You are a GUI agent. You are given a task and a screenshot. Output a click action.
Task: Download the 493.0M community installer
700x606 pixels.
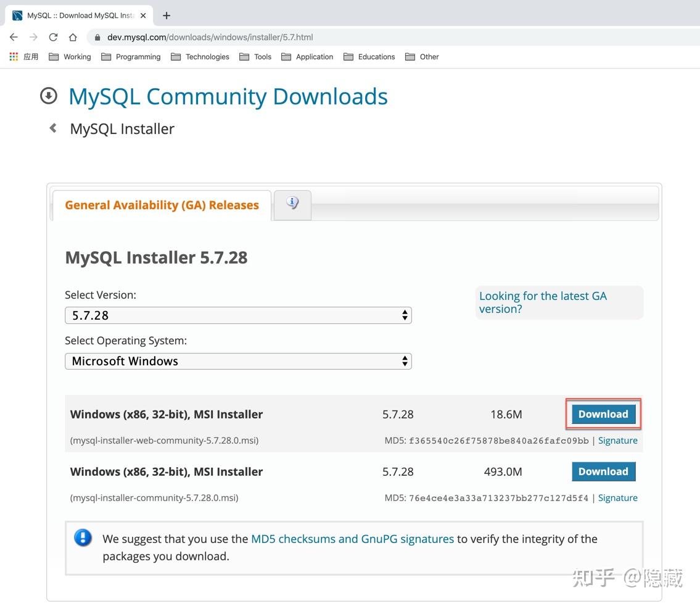603,471
